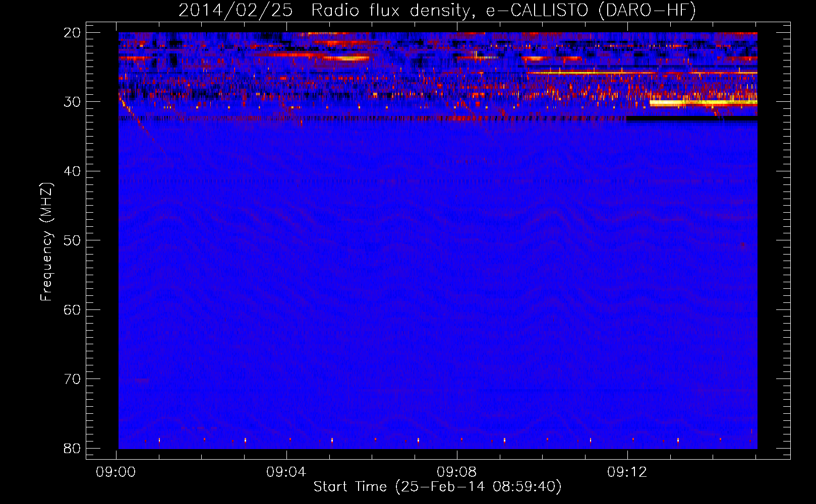This screenshot has height=504, width=816.
Task: Click the 60 frequency tick label
Action: 72,309
